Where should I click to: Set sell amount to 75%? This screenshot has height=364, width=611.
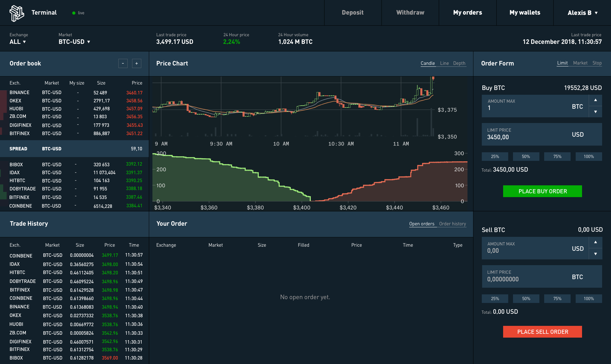tap(557, 299)
